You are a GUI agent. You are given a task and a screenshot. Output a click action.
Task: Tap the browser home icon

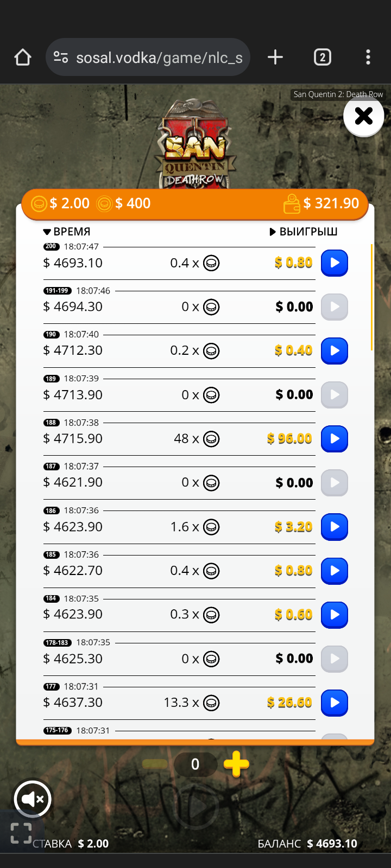[23, 57]
